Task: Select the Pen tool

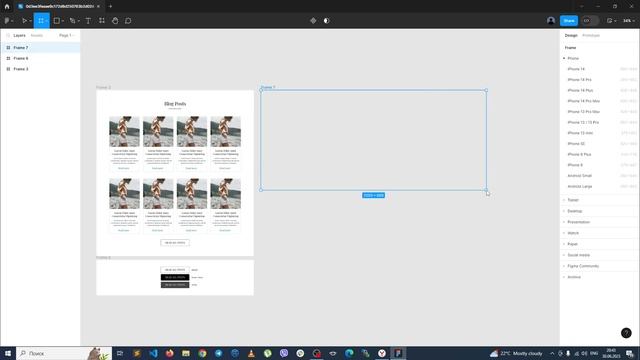Action: coord(72,21)
